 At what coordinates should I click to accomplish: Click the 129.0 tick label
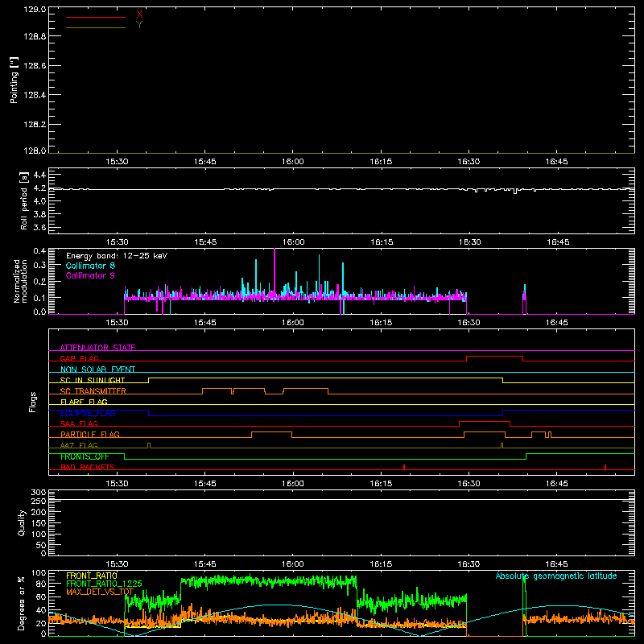35,10
